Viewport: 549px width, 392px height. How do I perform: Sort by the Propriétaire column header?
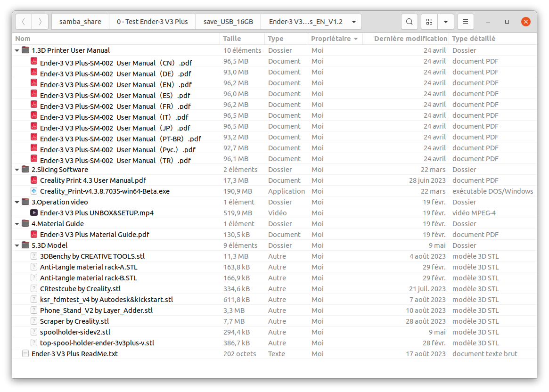pyautogui.click(x=335, y=39)
